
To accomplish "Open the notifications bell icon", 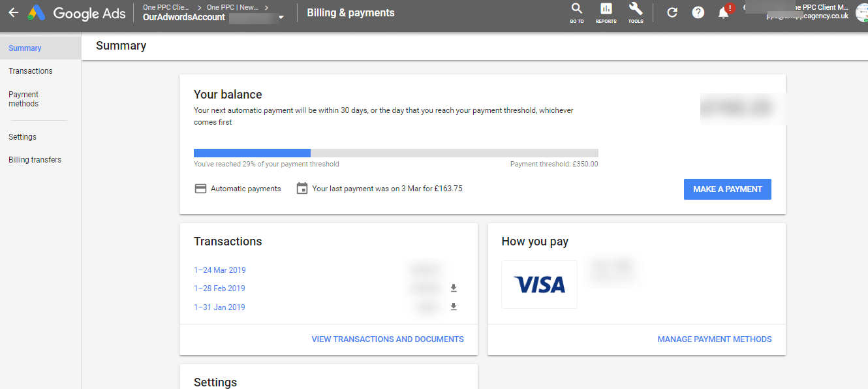I will click(724, 12).
